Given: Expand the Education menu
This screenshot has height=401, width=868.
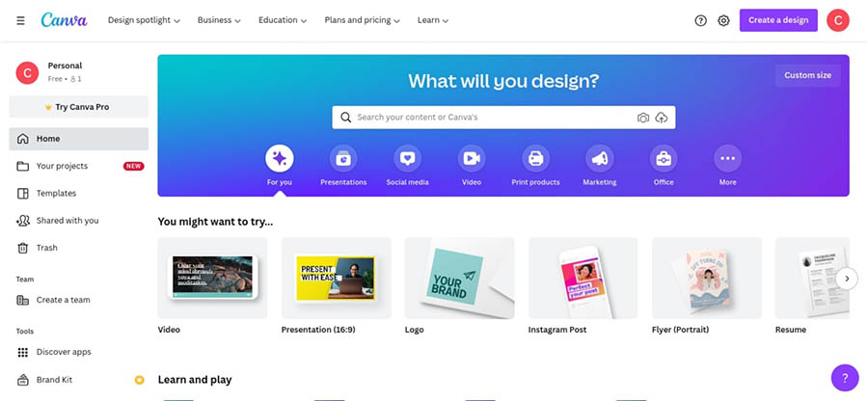Looking at the screenshot, I should pyautogui.click(x=283, y=20).
